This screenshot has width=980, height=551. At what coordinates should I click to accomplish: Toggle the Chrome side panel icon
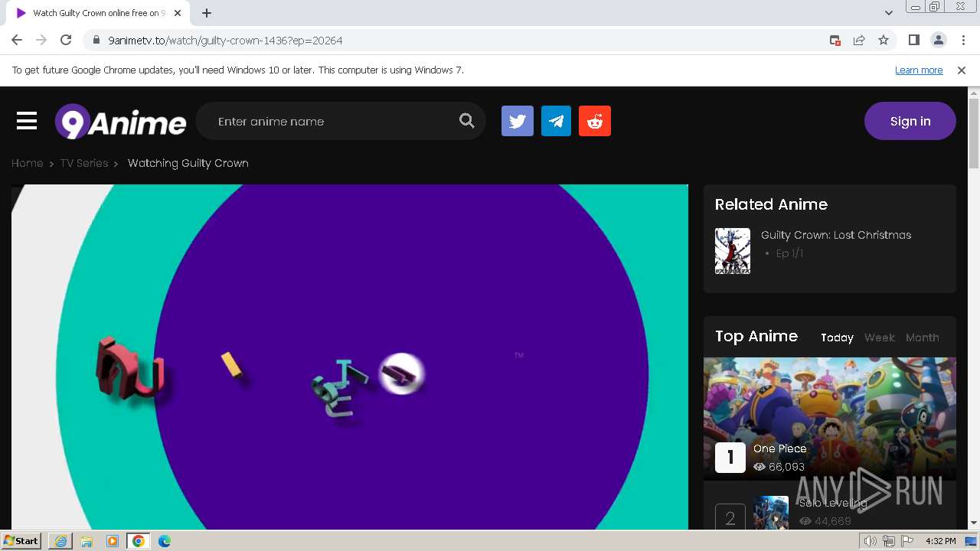913,40
